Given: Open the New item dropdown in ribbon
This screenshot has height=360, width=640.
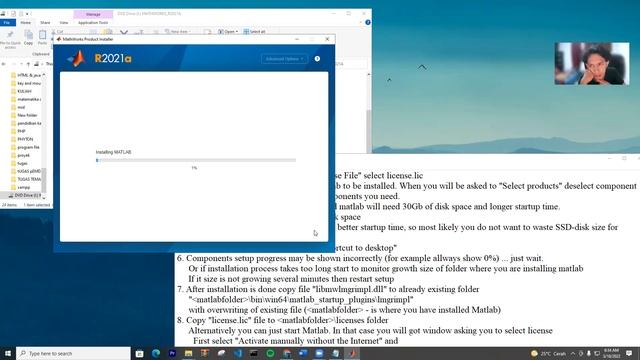Looking at the screenshot, I should pyautogui.click(x=178, y=31).
